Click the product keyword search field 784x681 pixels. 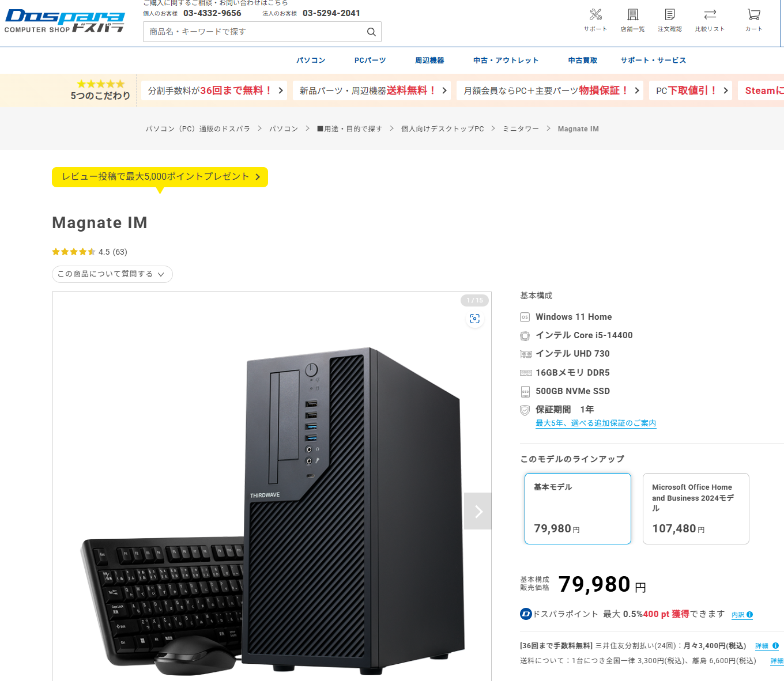click(254, 32)
